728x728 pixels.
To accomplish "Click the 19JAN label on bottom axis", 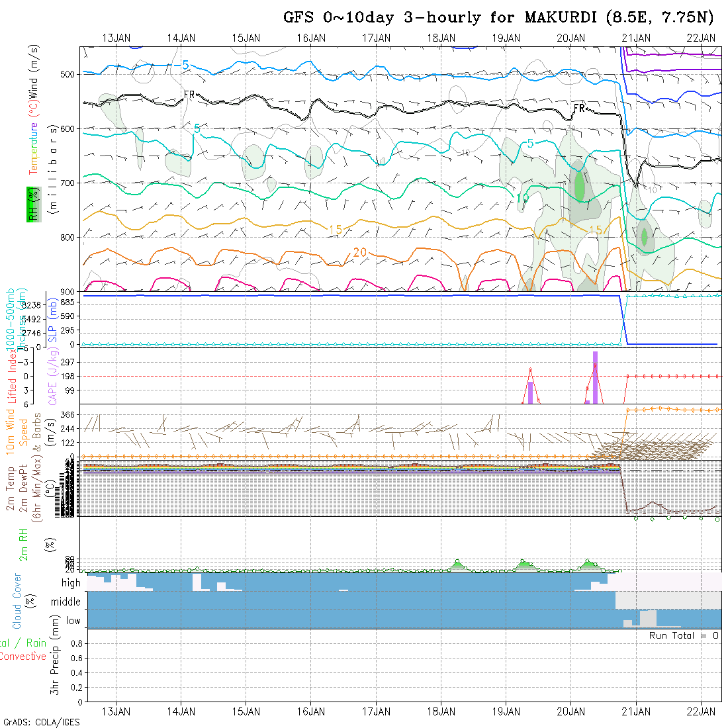I will (x=506, y=711).
